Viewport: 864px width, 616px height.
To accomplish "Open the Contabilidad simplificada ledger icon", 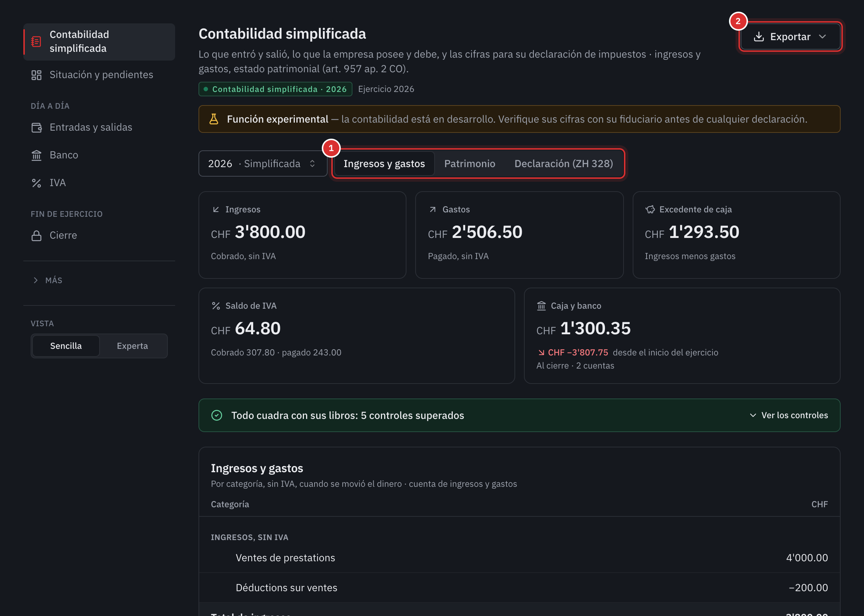I will (36, 41).
